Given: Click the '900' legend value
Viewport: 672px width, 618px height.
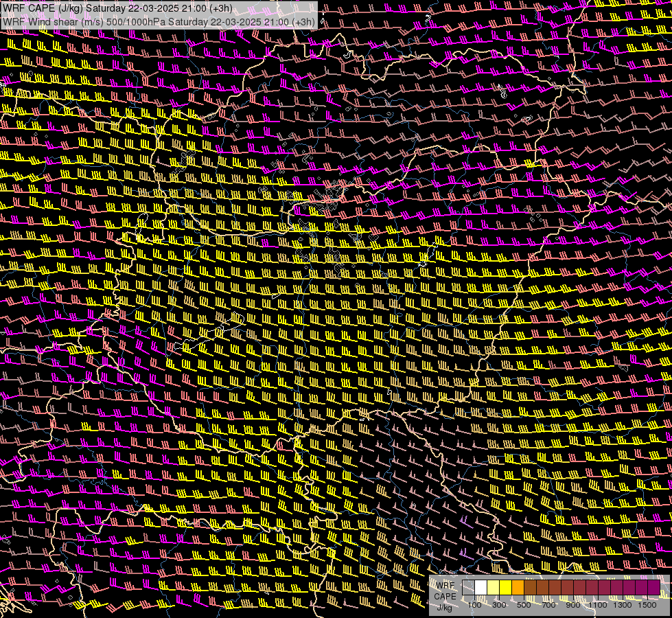Looking at the screenshot, I should pyautogui.click(x=573, y=605).
